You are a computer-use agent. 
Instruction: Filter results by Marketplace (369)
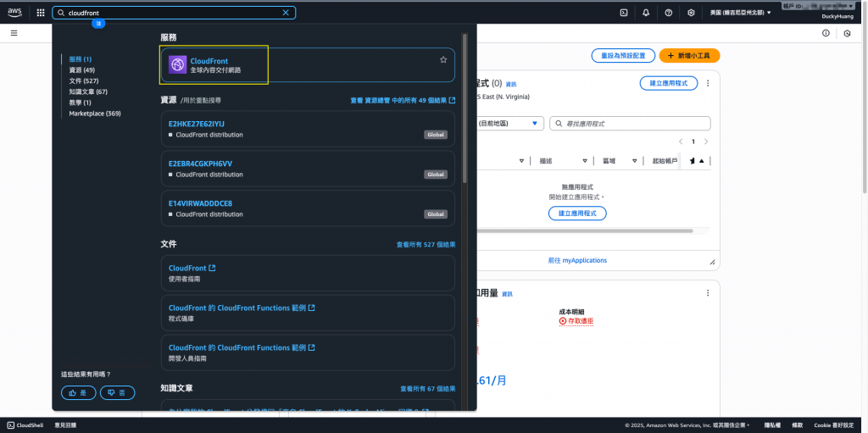pyautogui.click(x=95, y=114)
